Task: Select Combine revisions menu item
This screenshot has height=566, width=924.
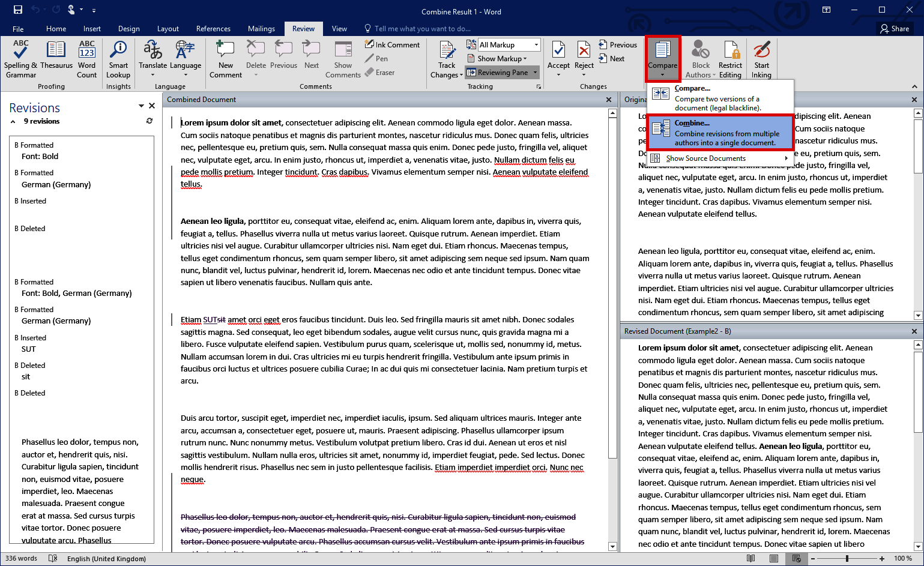Action: [720, 133]
